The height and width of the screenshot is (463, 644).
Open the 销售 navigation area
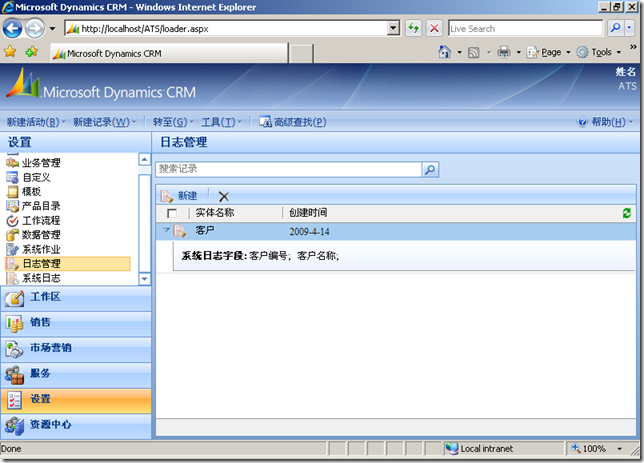[x=76, y=324]
